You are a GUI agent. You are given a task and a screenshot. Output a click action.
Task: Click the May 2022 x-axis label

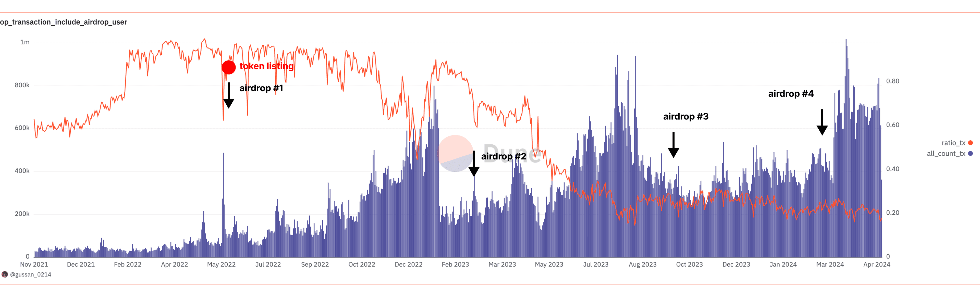click(221, 265)
